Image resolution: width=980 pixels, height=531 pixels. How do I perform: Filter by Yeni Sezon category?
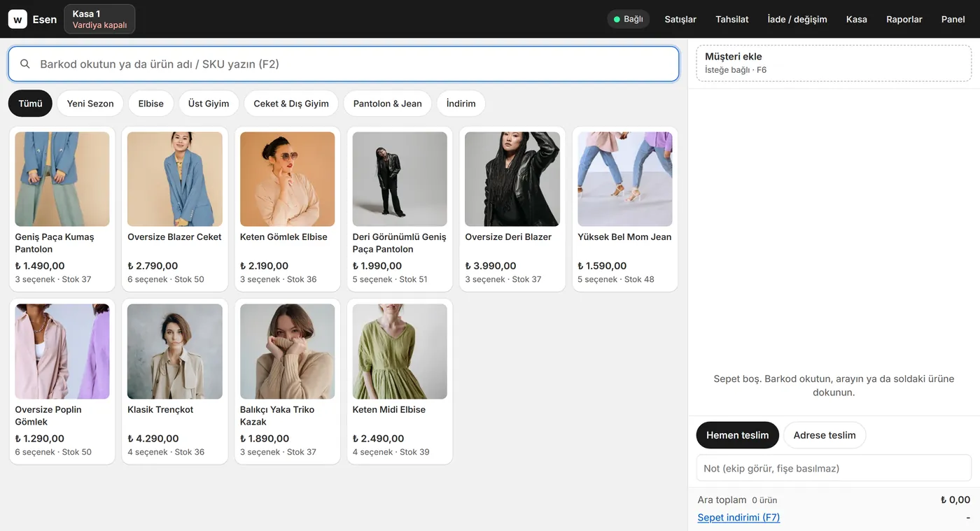tap(90, 104)
